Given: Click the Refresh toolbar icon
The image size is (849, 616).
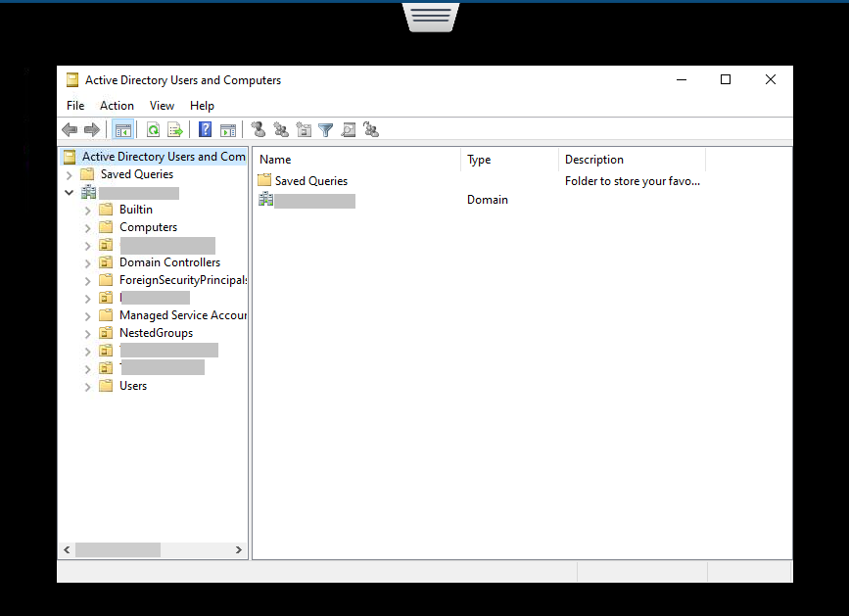Looking at the screenshot, I should tap(154, 129).
